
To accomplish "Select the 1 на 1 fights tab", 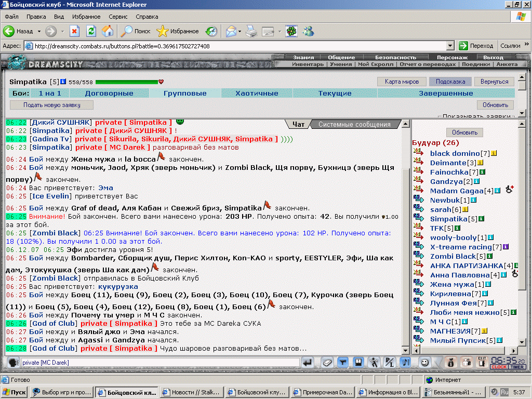I will [x=50, y=94].
